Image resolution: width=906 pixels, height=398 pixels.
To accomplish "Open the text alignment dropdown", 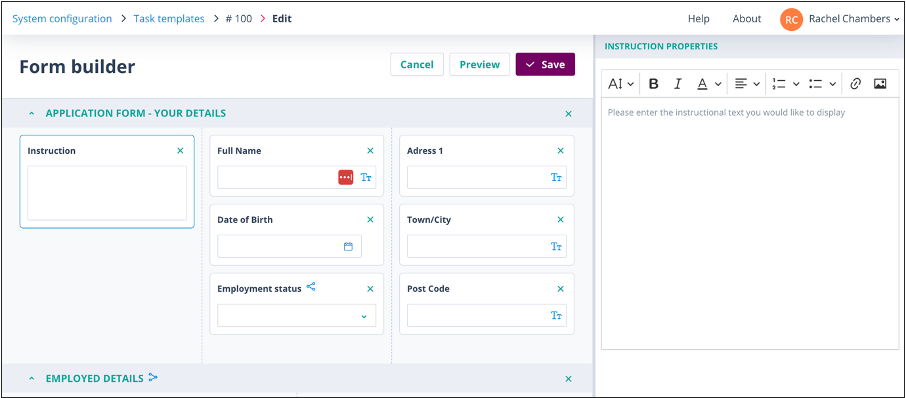I will (x=747, y=84).
